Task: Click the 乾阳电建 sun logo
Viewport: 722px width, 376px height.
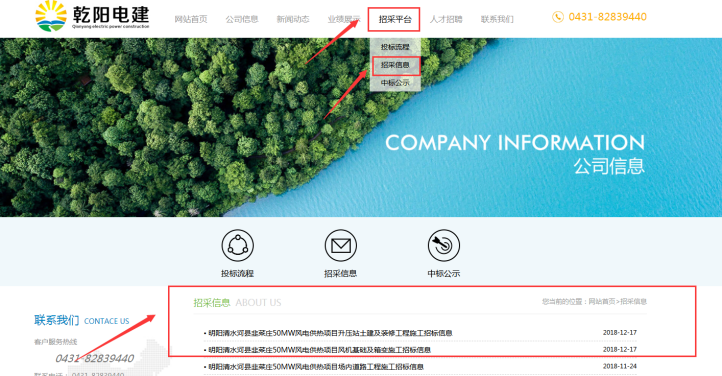Action: coord(51,16)
